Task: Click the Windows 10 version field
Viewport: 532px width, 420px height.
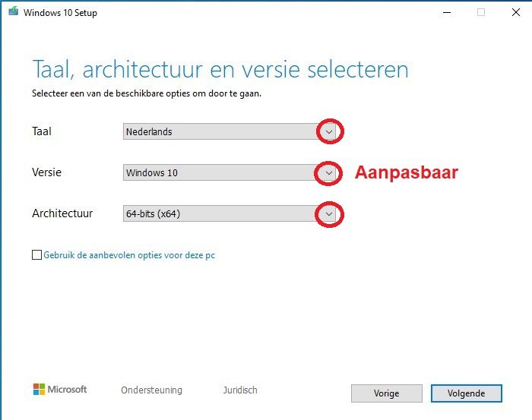Action: 220,172
